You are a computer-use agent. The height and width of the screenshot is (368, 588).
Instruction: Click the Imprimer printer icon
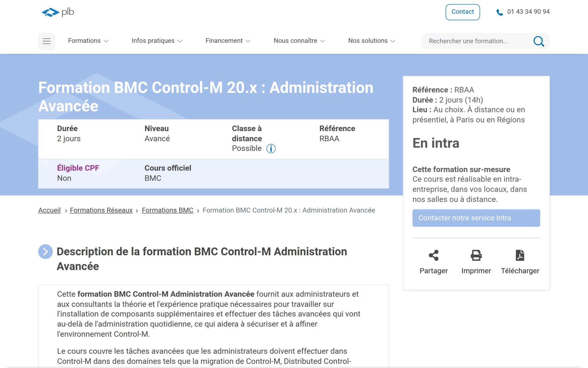click(476, 255)
